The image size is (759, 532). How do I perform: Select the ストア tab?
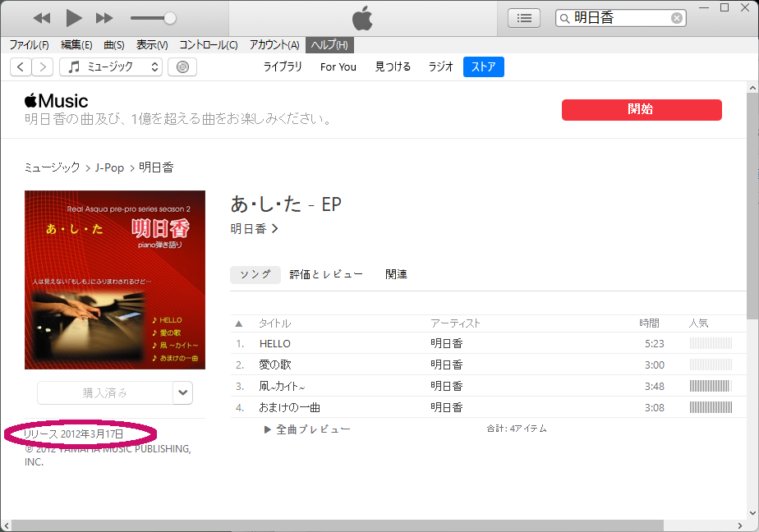[484, 66]
